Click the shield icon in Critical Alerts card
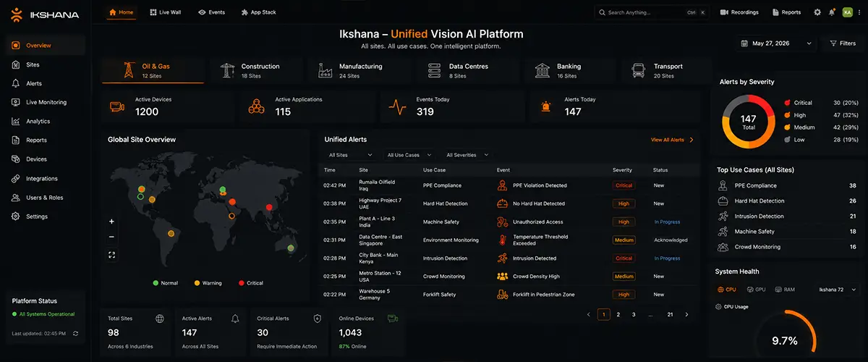 point(317,318)
